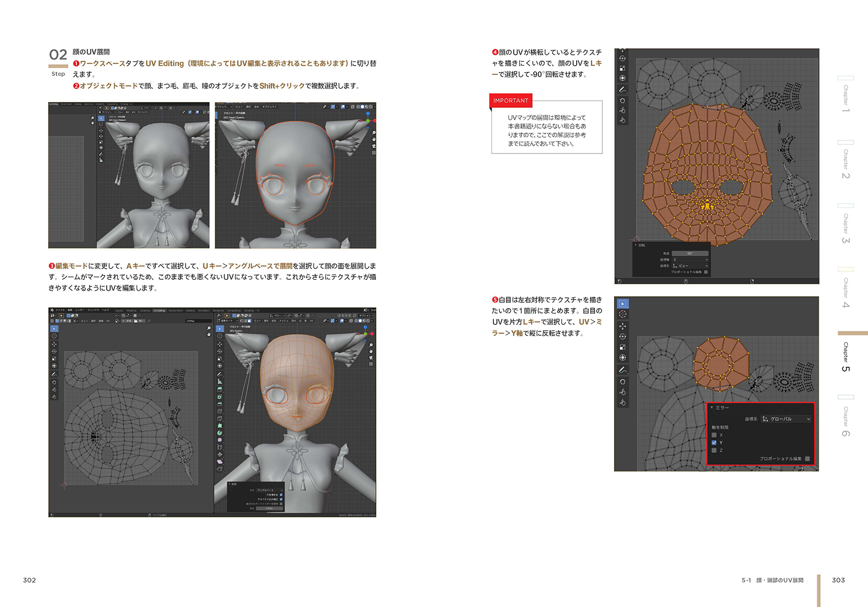Select the Rotate tool in the 回転 screenshot
Viewport: 868px width, 607px height.
click(x=623, y=58)
